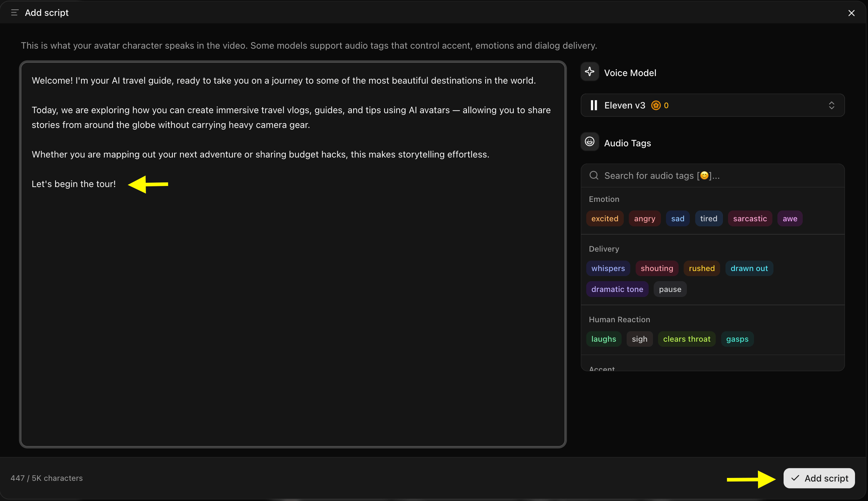The width and height of the screenshot is (868, 501).
Task: Insert the awe emotion tag
Action: click(x=790, y=218)
